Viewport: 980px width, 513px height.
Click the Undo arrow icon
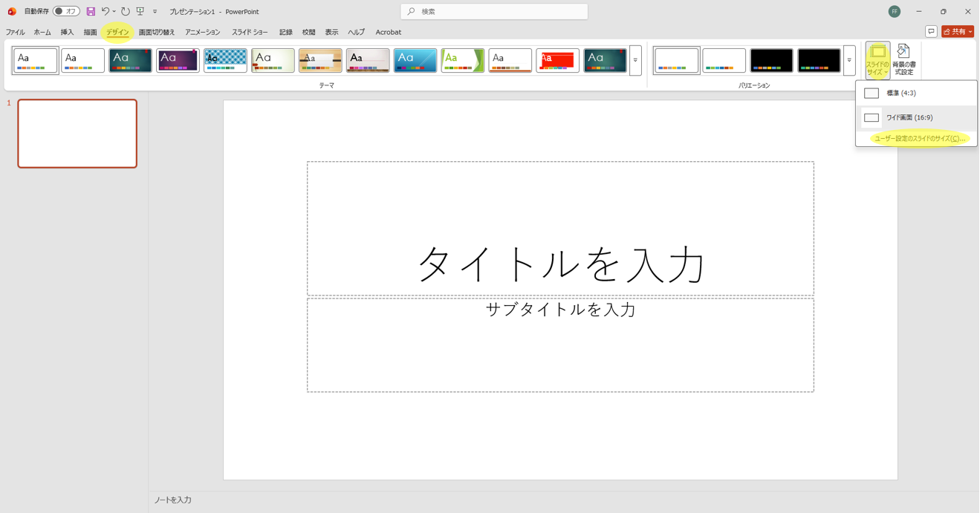coord(106,11)
